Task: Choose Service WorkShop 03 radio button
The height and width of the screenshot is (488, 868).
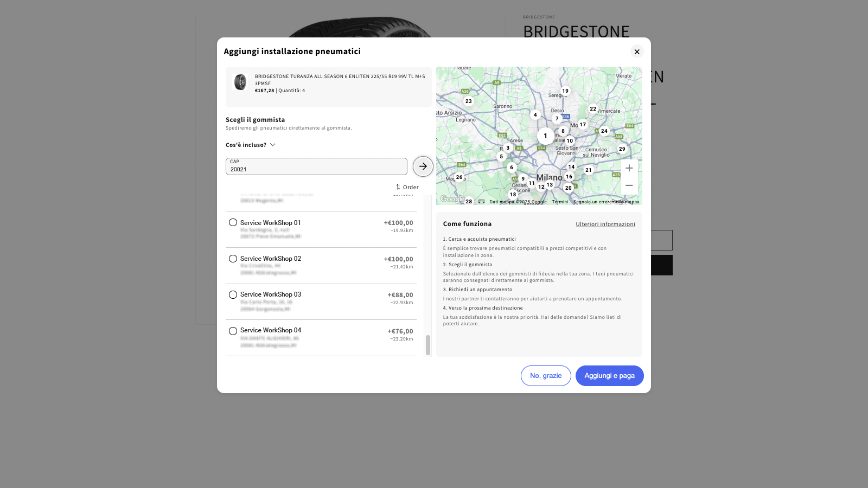Action: 233,294
